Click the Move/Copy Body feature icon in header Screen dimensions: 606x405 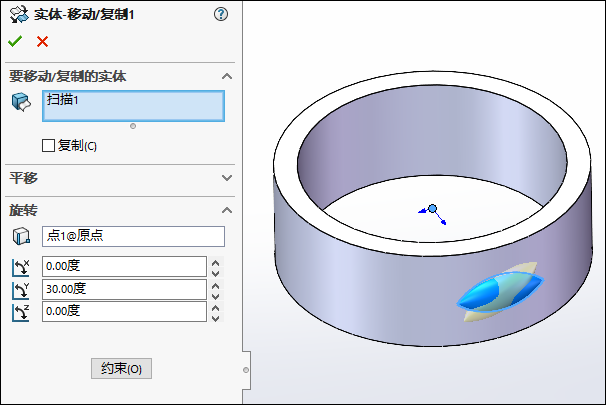coord(19,15)
